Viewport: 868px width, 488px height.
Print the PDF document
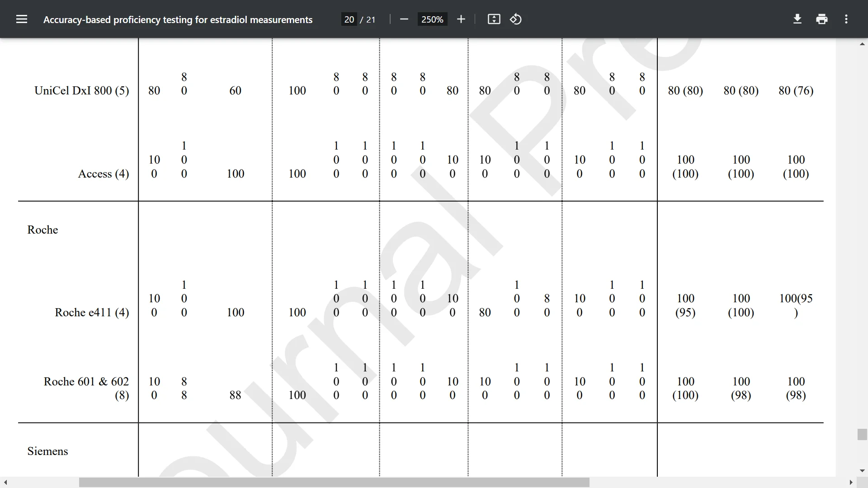coord(822,19)
